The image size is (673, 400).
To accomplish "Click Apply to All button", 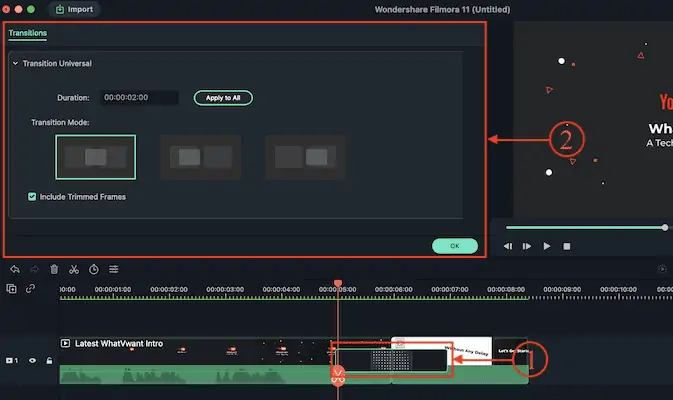I will click(x=223, y=98).
